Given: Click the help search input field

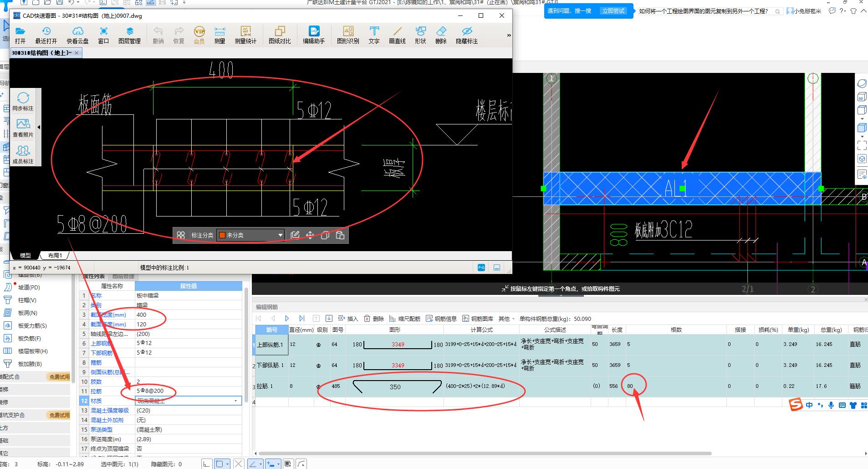Looking at the screenshot, I should [x=709, y=11].
